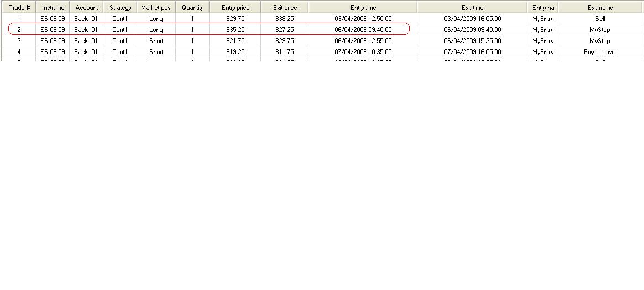Select exit time 03/04/2009 16:05:00
This screenshot has width=644, height=290.
[472, 19]
